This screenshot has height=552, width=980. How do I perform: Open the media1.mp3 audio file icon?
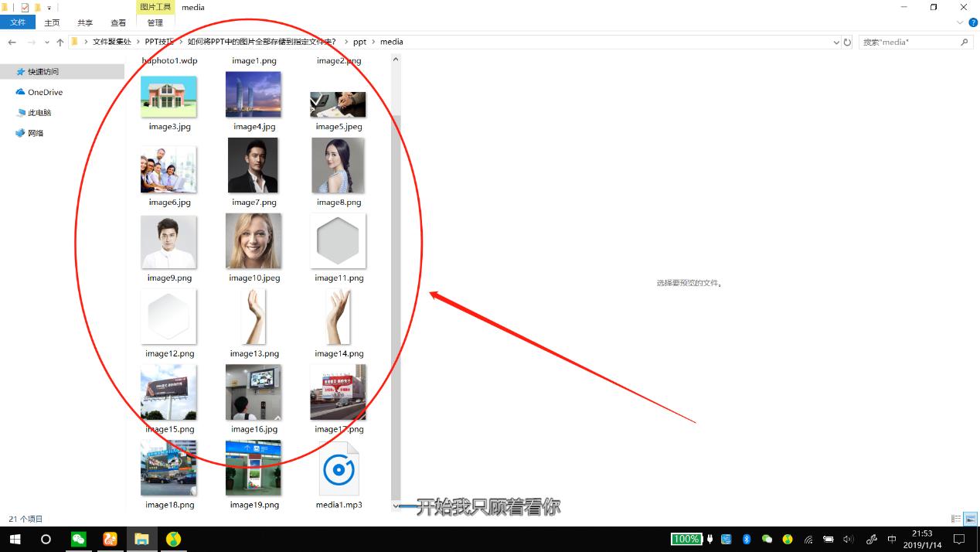click(x=339, y=469)
